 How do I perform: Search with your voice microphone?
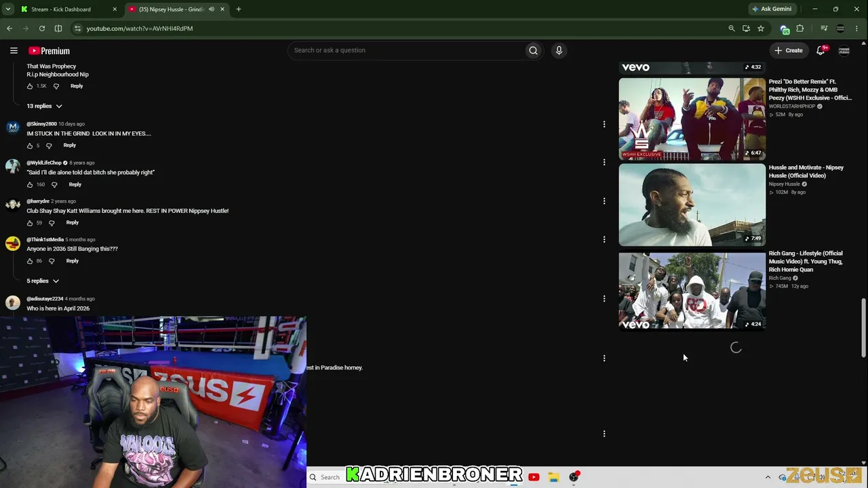pyautogui.click(x=559, y=50)
